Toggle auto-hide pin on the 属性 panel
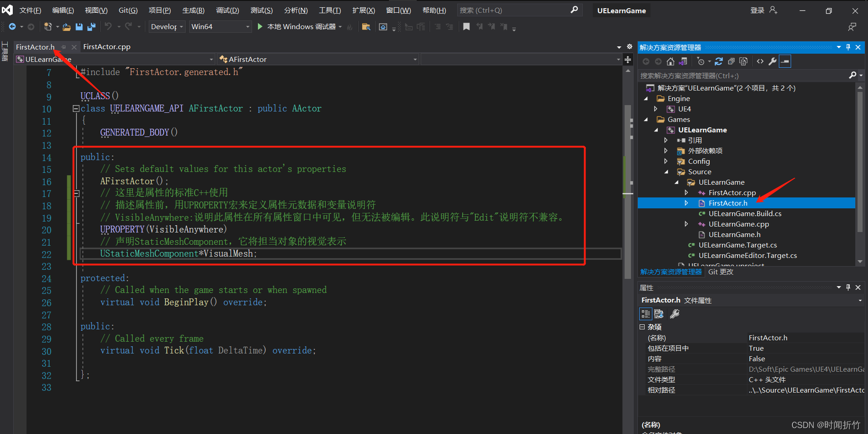Viewport: 868px width, 434px height. [848, 288]
